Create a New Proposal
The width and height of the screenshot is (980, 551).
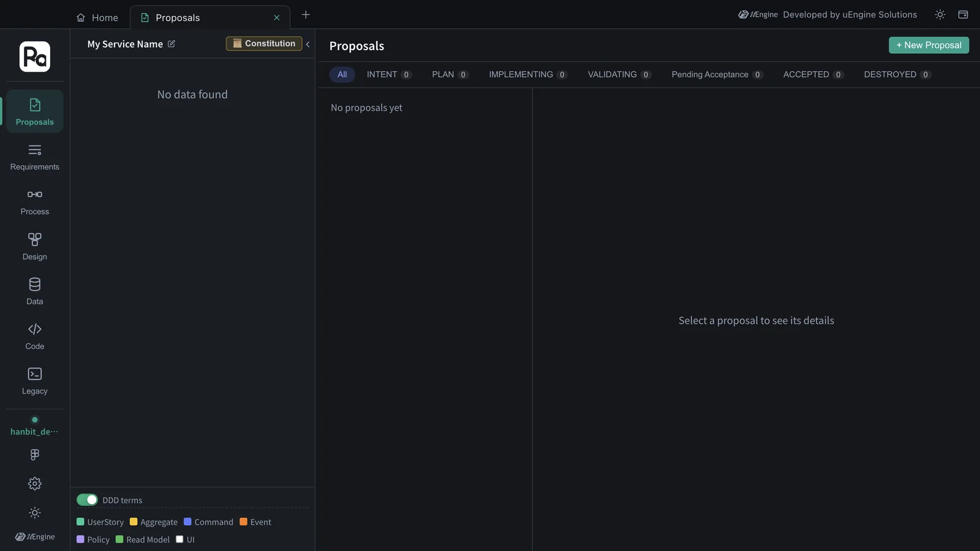[929, 45]
